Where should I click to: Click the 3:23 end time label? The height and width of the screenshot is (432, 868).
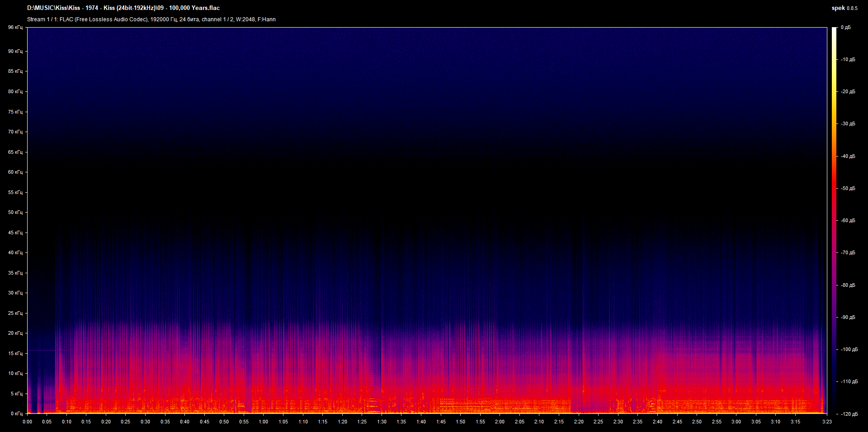pos(827,422)
